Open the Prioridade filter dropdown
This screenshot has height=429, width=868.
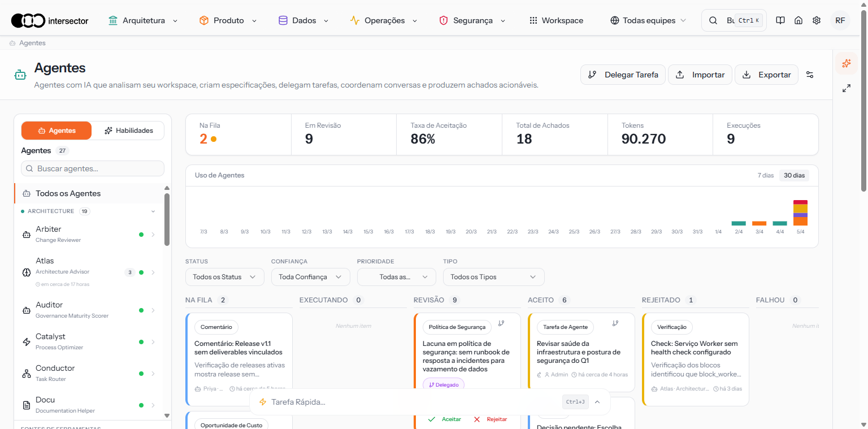[x=397, y=277]
